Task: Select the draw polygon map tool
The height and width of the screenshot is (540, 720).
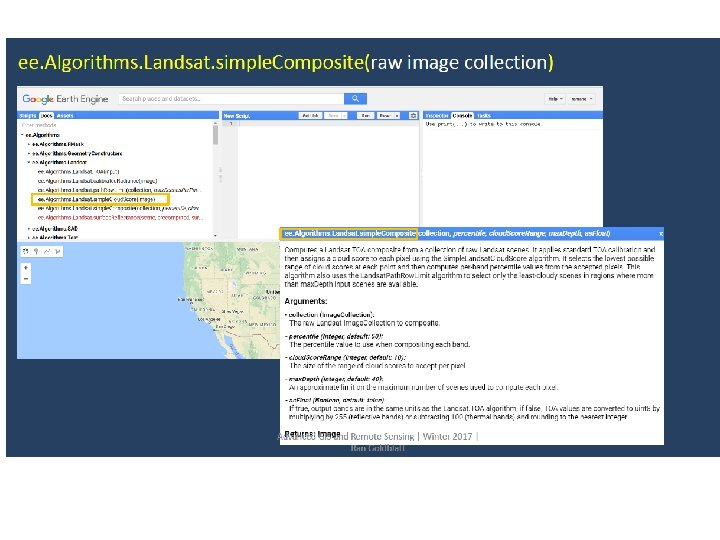Action: (x=57, y=251)
